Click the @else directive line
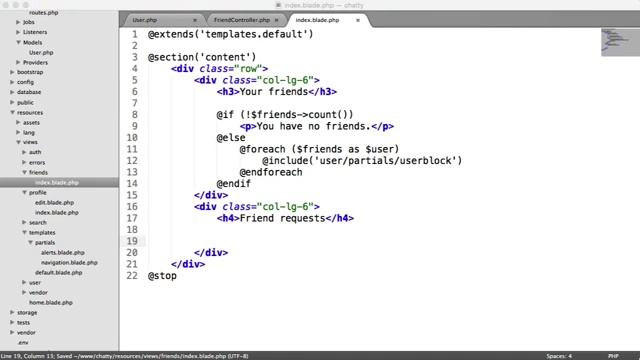The width and height of the screenshot is (640, 360). [x=231, y=138]
